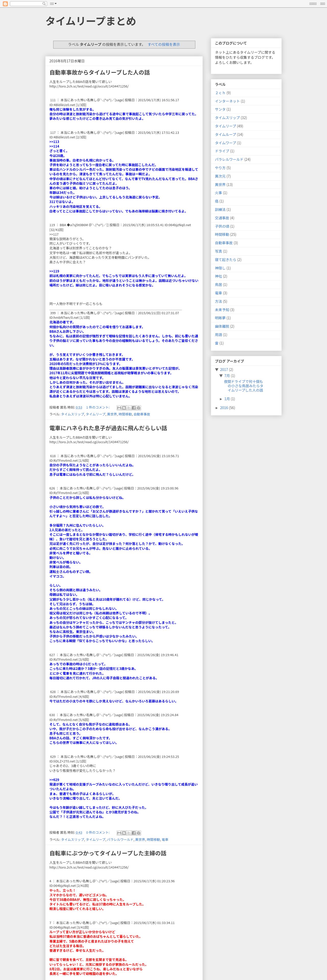The height and width of the screenshot is (980, 327).
Task: Open post 自動車事故からタイムリープした人の話
Action: 99,72
